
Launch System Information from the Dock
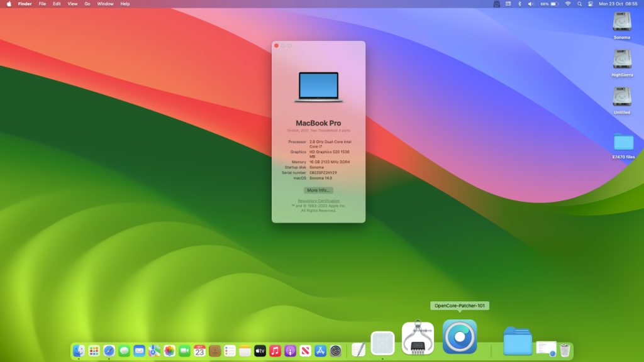418,338
